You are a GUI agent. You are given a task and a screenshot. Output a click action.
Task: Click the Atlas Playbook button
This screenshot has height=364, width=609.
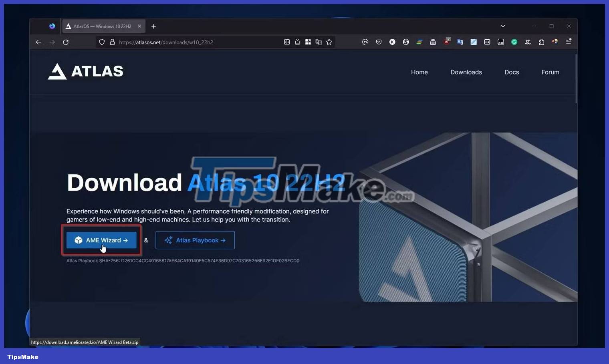point(195,240)
